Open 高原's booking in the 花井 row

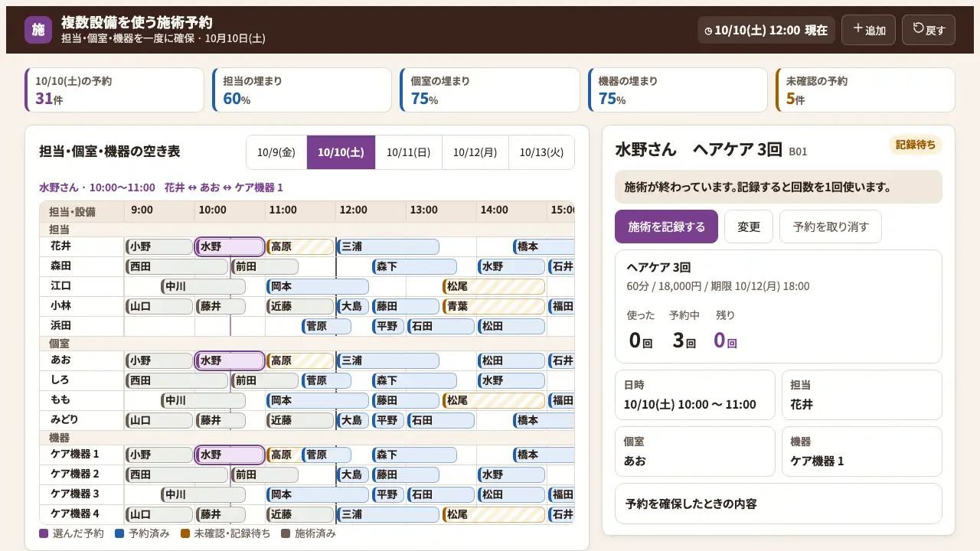[x=300, y=246]
